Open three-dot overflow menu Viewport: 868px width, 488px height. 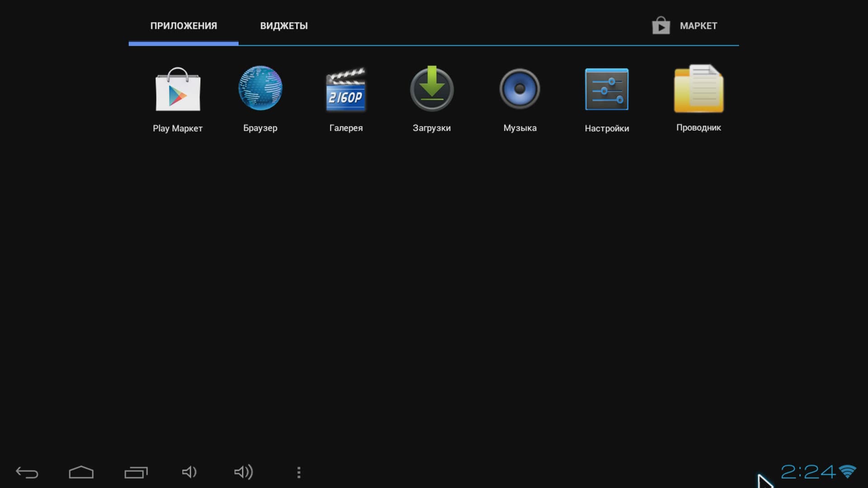pos(299,472)
